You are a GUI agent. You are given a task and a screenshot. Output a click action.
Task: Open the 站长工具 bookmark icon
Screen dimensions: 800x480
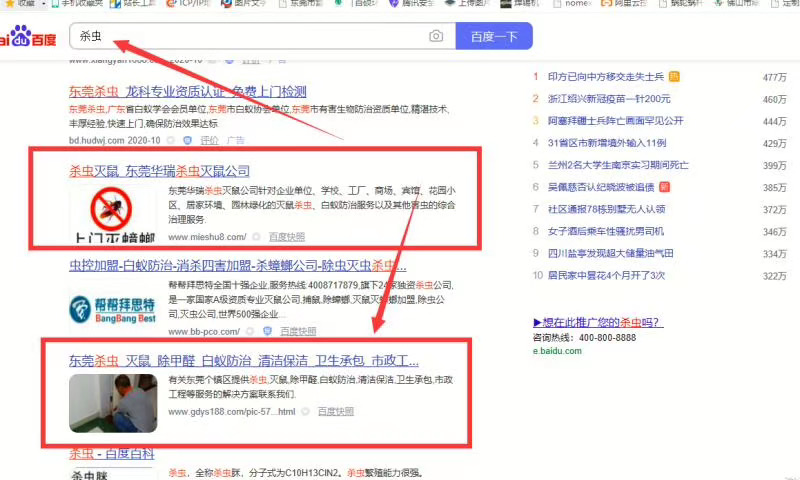[x=115, y=4]
